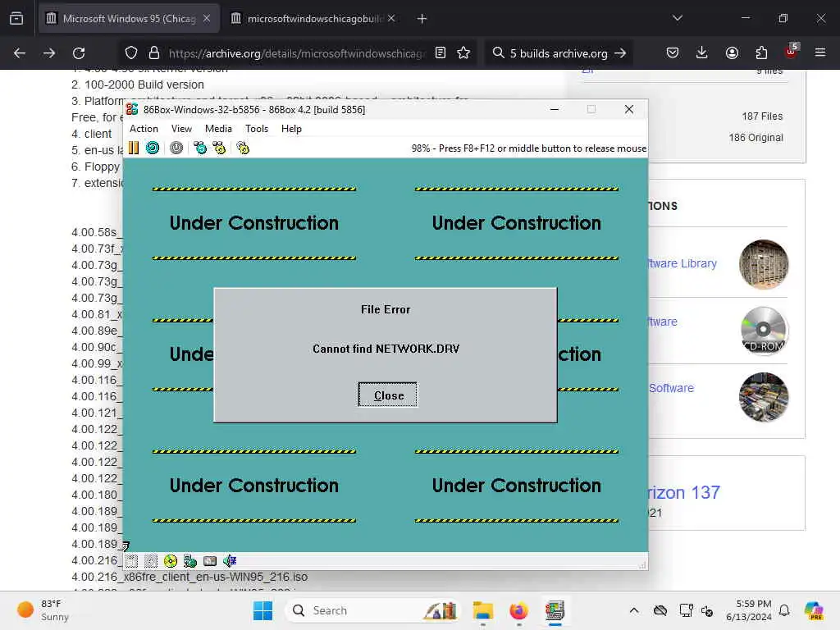Click the 4.00.216_x86fre_client_en-us-WIN95_216.iso file entry

(x=189, y=577)
